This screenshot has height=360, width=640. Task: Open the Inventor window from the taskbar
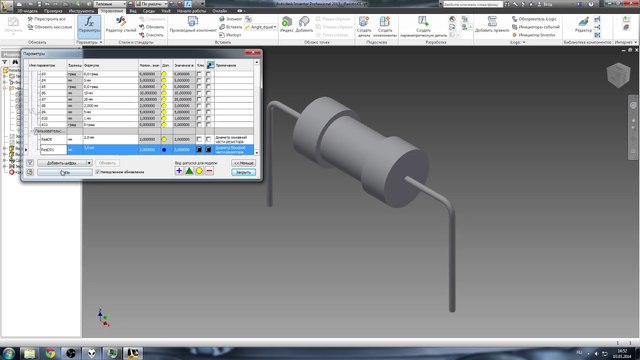(x=133, y=353)
